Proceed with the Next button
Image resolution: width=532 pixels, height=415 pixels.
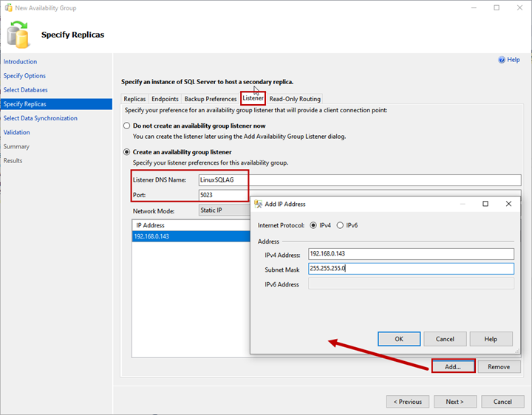[x=455, y=402]
